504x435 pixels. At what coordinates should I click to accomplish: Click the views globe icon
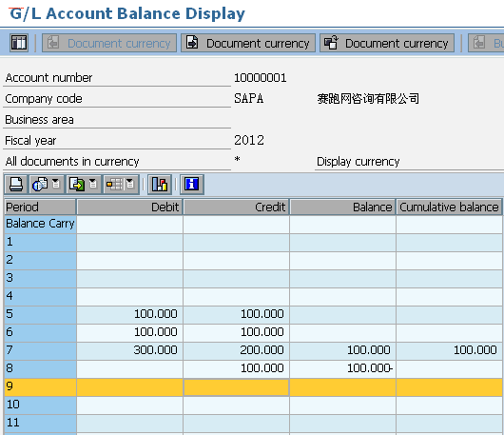40,185
